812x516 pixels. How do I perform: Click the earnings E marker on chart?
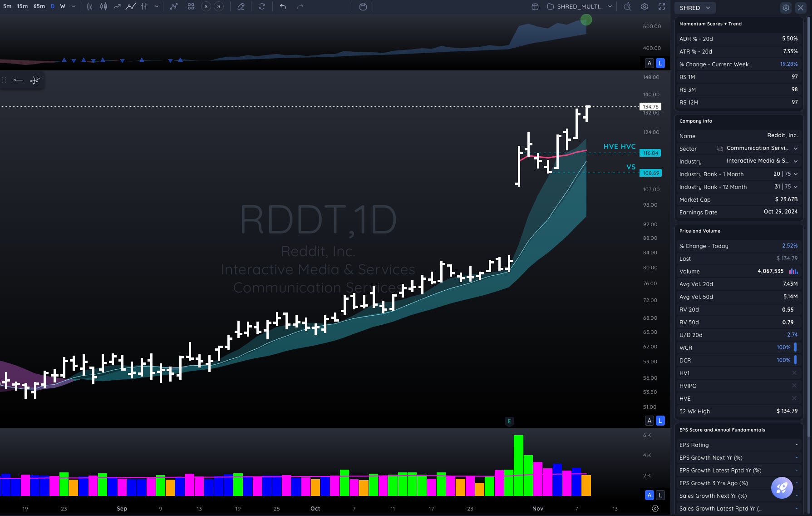tap(509, 422)
